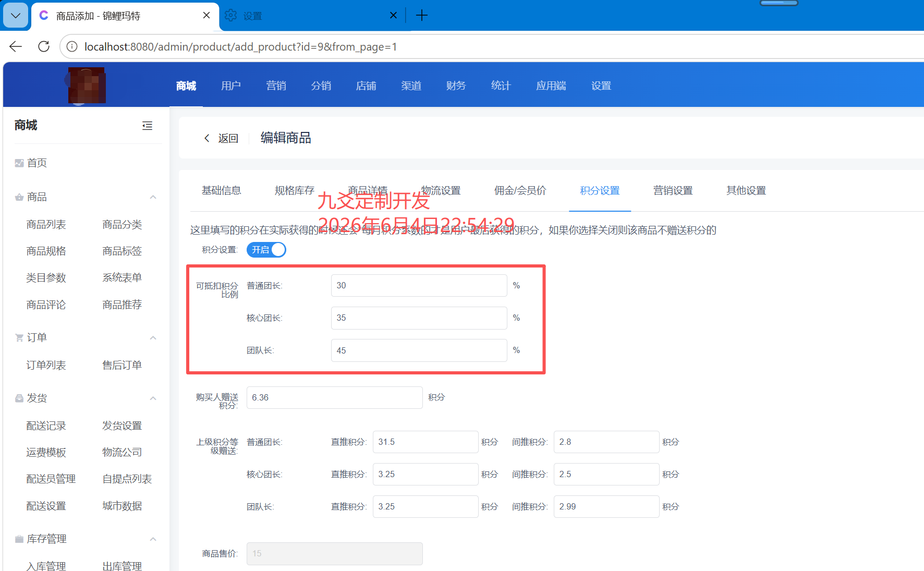Open 商品规格 in sidebar
This screenshot has width=924, height=571.
coord(46,251)
